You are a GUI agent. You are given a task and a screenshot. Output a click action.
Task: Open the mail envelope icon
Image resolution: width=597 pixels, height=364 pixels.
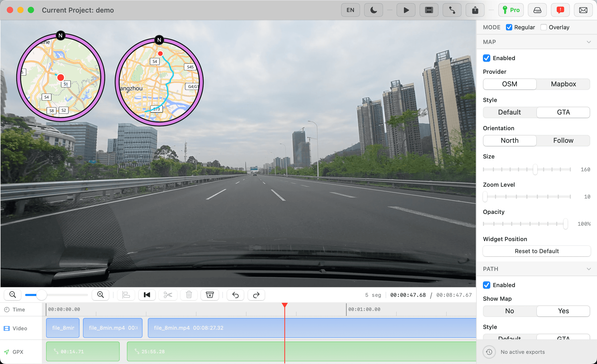[x=583, y=10]
